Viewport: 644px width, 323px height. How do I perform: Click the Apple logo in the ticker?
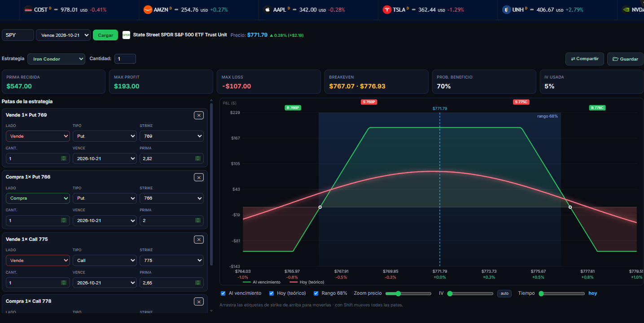coord(267,9)
